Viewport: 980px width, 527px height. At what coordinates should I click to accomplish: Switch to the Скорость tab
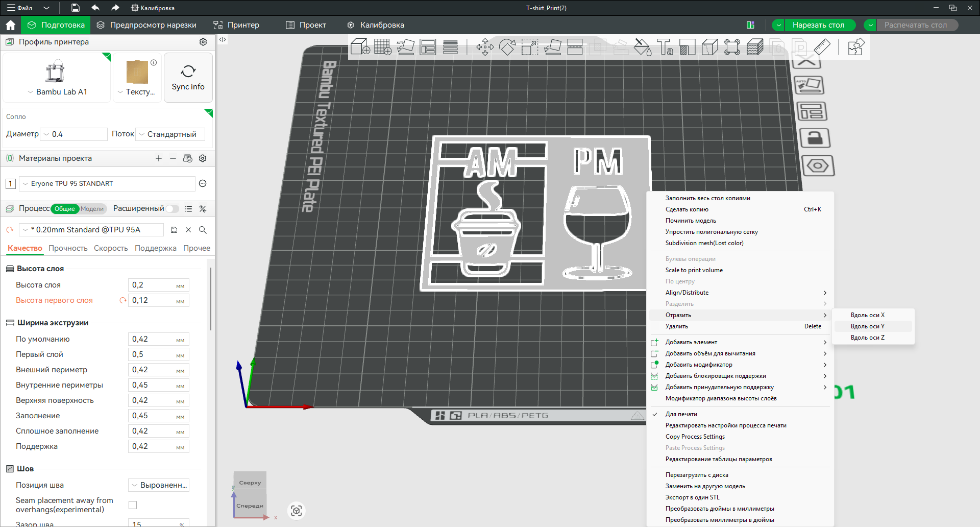click(x=111, y=248)
